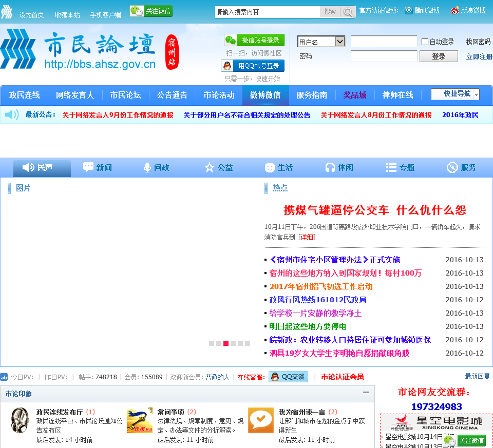This screenshot has width=493, height=448.
Task: Log in with 微信账号登录 button
Action: [254, 40]
